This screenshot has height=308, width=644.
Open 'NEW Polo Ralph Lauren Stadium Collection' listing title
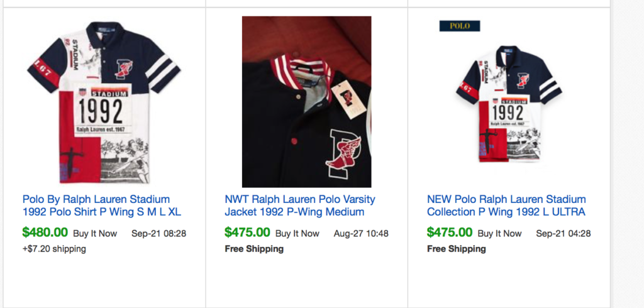pos(506,206)
